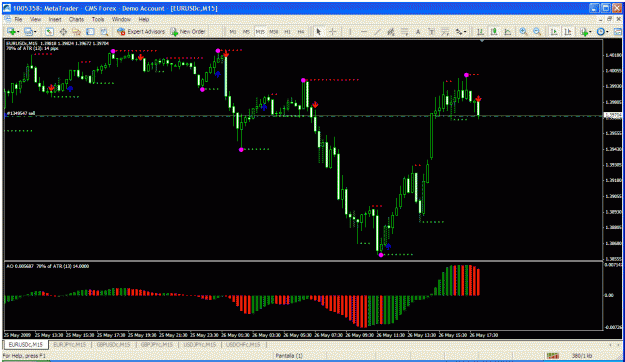Viewport: 625px width, 362px height.
Task: Switch chart to M30 timeframe
Action: click(x=273, y=31)
